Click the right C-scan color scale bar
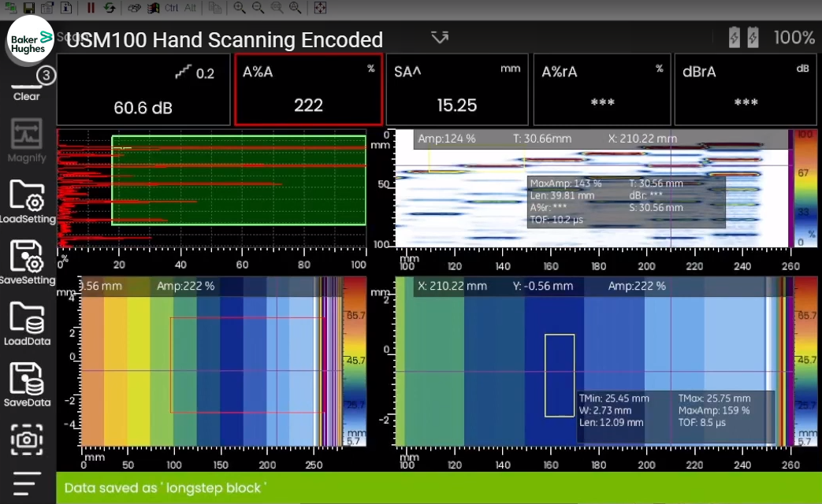The width and height of the screenshot is (822, 504). coord(805,361)
